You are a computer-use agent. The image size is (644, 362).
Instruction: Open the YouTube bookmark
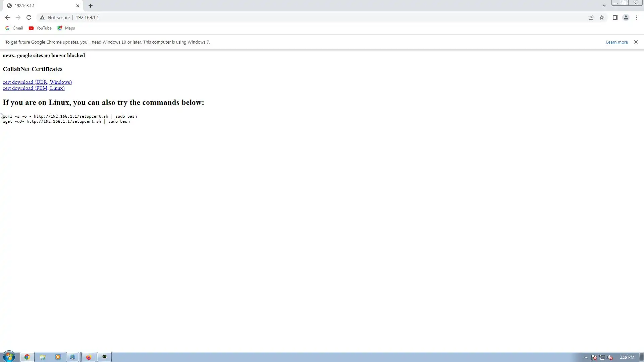[x=40, y=28]
